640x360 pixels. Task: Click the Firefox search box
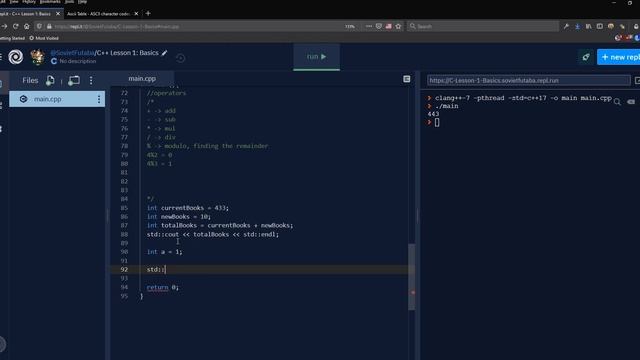click(x=483, y=26)
